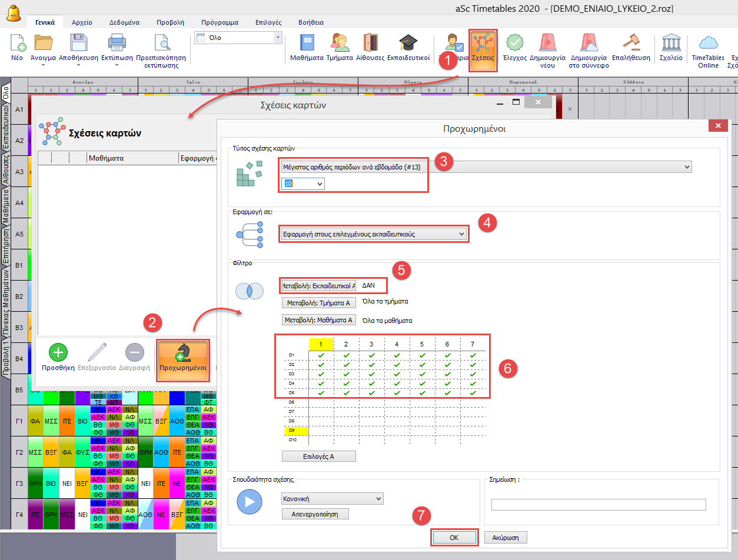Click the Αίθουσες door icon

[370, 44]
